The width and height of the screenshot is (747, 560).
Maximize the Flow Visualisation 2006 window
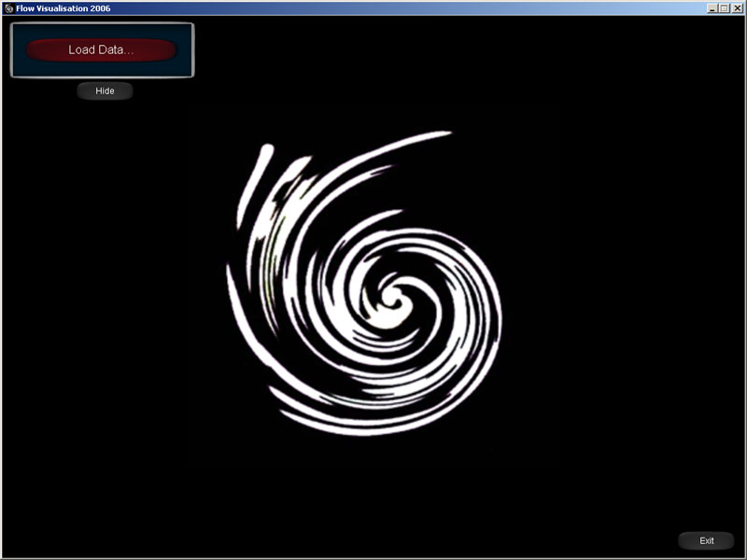(x=725, y=8)
